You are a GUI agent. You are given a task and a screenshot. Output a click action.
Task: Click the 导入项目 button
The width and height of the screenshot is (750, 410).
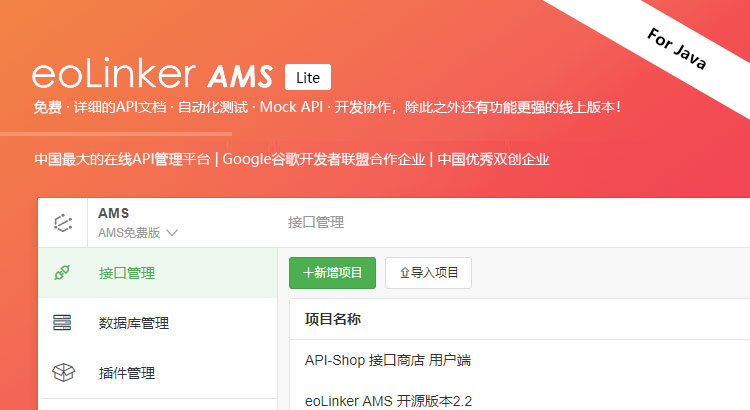(x=428, y=273)
